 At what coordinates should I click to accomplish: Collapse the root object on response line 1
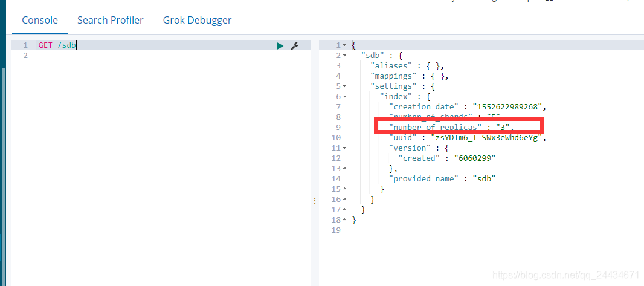coord(344,45)
